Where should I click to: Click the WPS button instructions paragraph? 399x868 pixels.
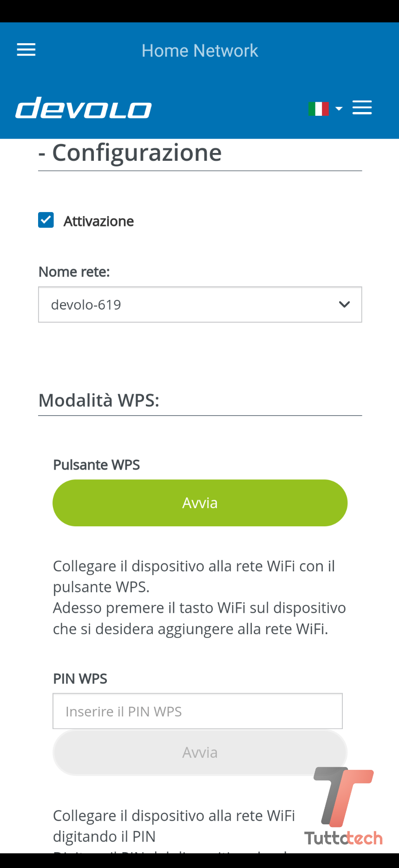(x=199, y=597)
